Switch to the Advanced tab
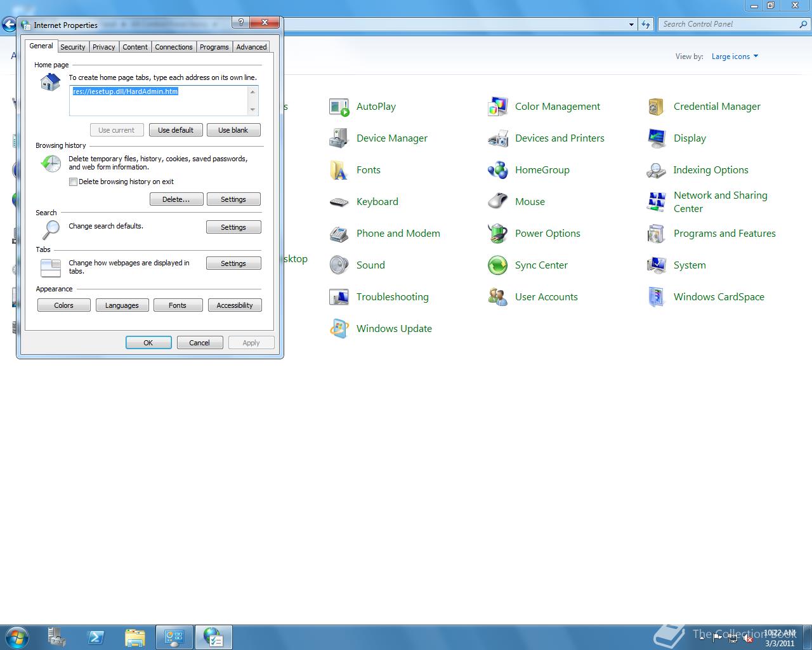 pyautogui.click(x=251, y=47)
